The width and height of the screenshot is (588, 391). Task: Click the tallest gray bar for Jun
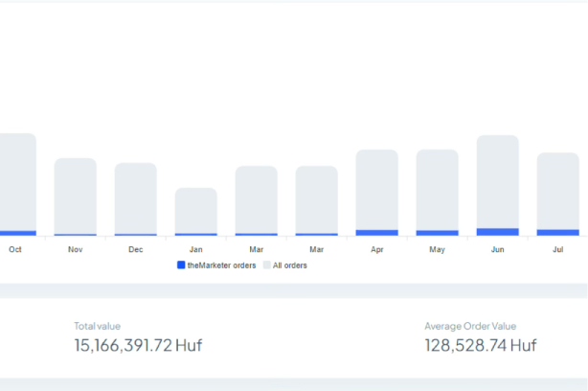pos(497,181)
